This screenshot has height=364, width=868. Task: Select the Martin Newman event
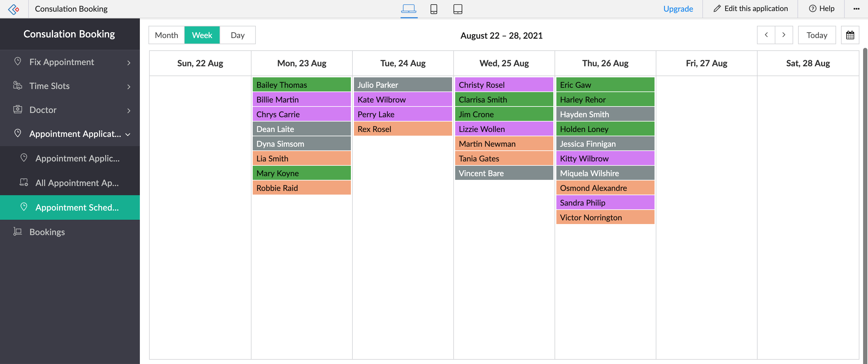coord(504,144)
